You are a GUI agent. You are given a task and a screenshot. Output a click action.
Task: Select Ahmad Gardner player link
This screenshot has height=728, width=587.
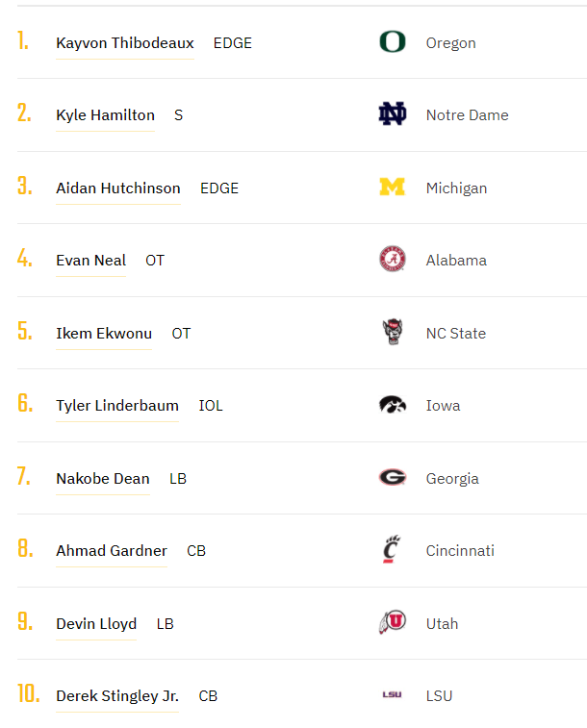click(112, 551)
